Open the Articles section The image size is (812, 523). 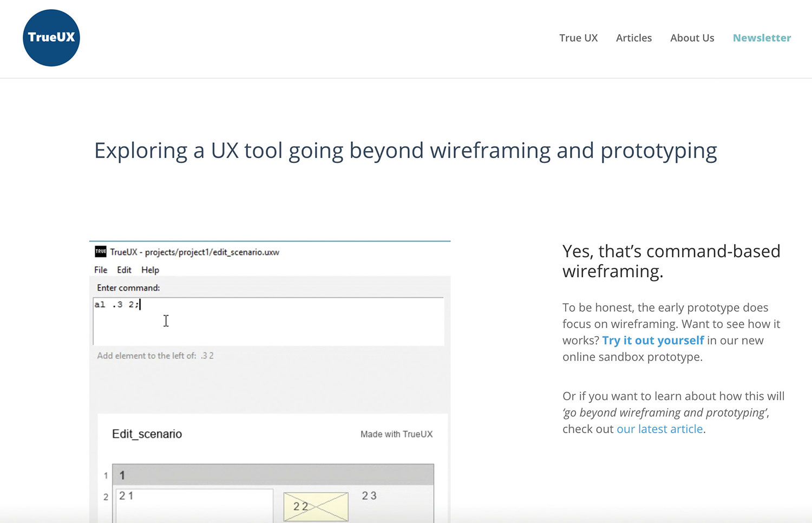[x=634, y=38]
